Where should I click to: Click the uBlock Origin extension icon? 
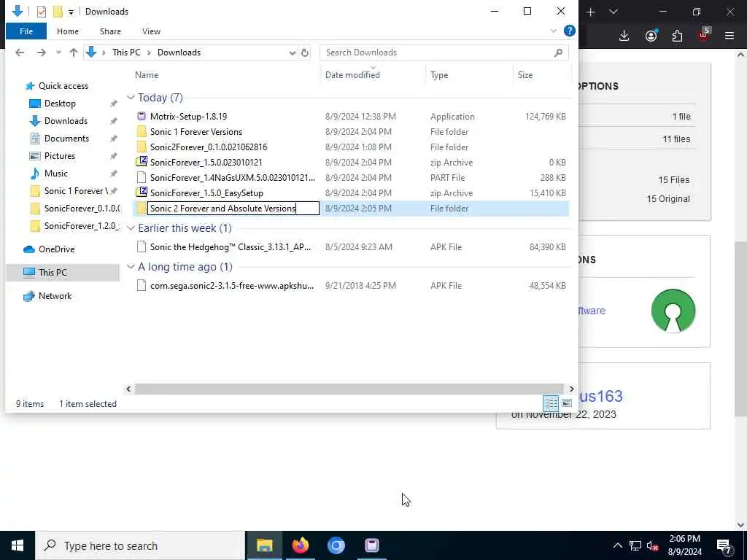[x=704, y=35]
